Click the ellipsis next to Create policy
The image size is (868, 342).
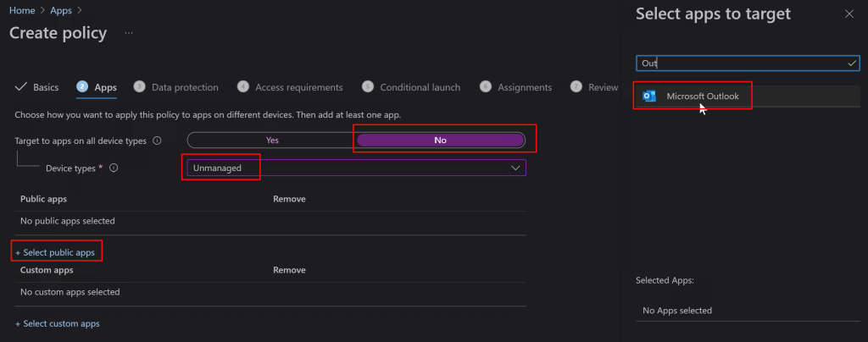pyautogui.click(x=129, y=33)
